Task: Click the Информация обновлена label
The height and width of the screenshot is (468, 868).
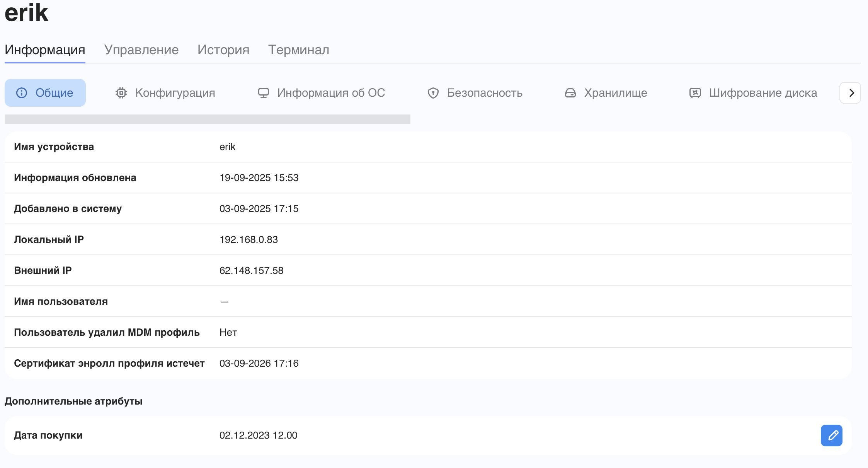Action: pos(75,178)
